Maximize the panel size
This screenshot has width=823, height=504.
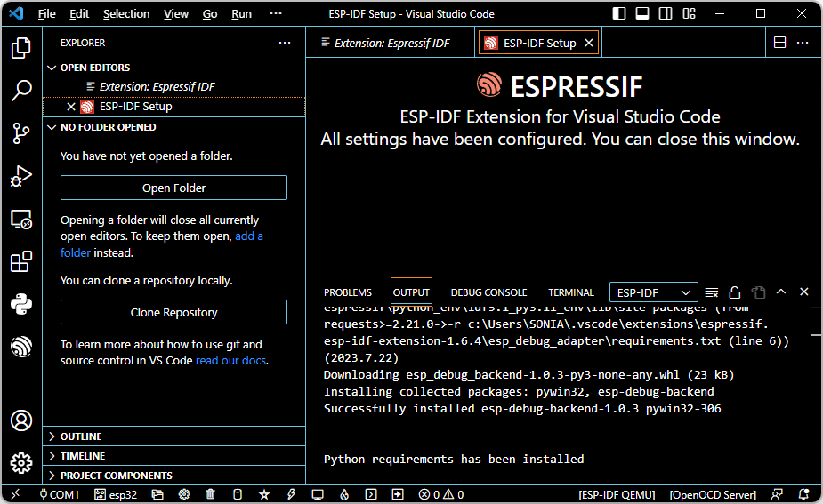781,292
